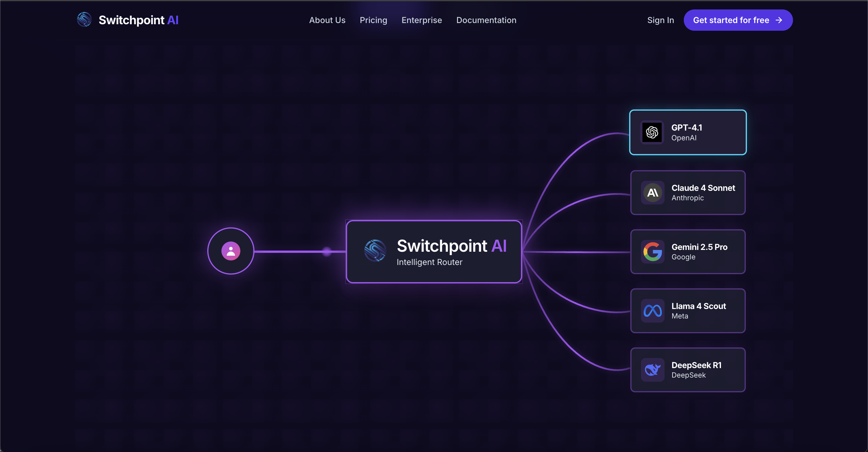Click the Gemini 2.5 Pro card

(688, 251)
